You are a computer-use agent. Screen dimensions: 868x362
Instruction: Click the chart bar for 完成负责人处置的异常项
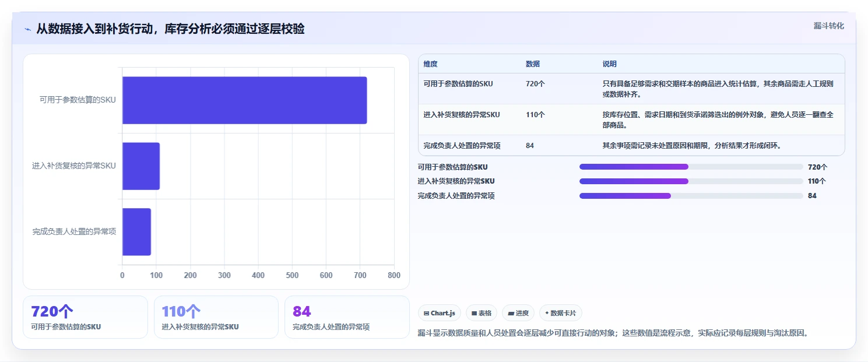(x=136, y=232)
